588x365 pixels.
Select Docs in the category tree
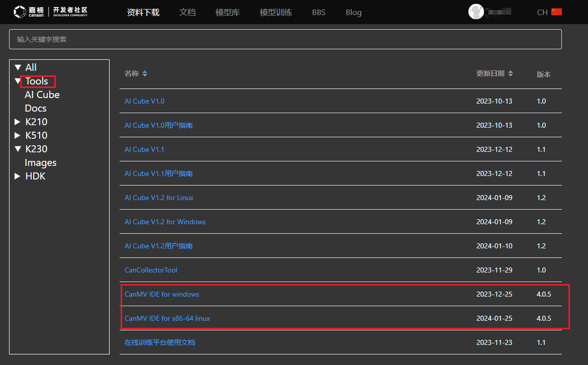tap(36, 108)
